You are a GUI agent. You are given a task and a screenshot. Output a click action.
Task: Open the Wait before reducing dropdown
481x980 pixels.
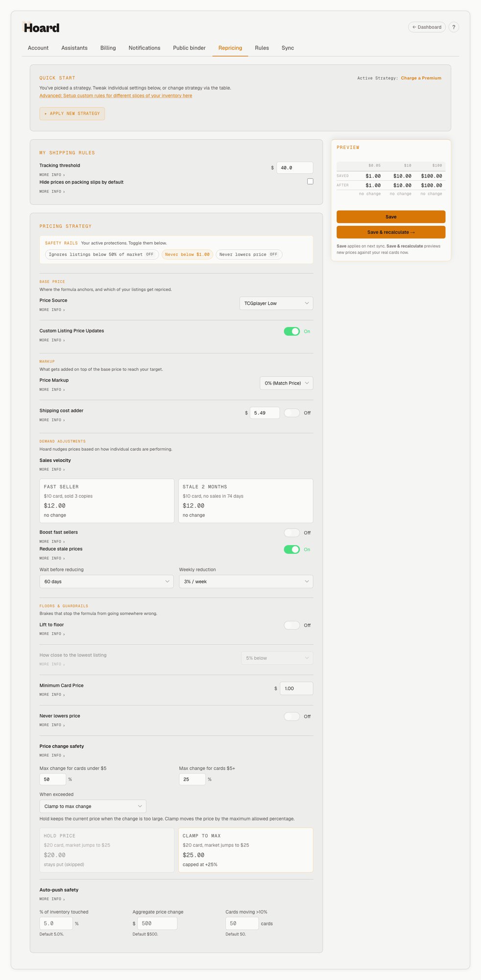coord(106,582)
